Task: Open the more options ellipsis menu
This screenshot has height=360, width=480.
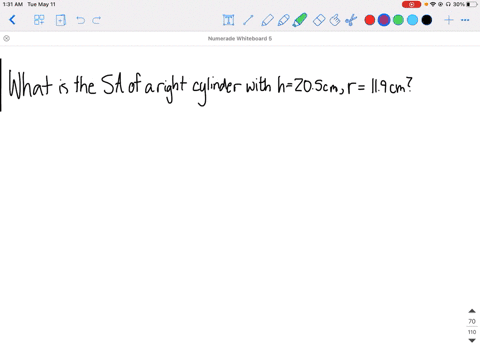Action: click(465, 20)
